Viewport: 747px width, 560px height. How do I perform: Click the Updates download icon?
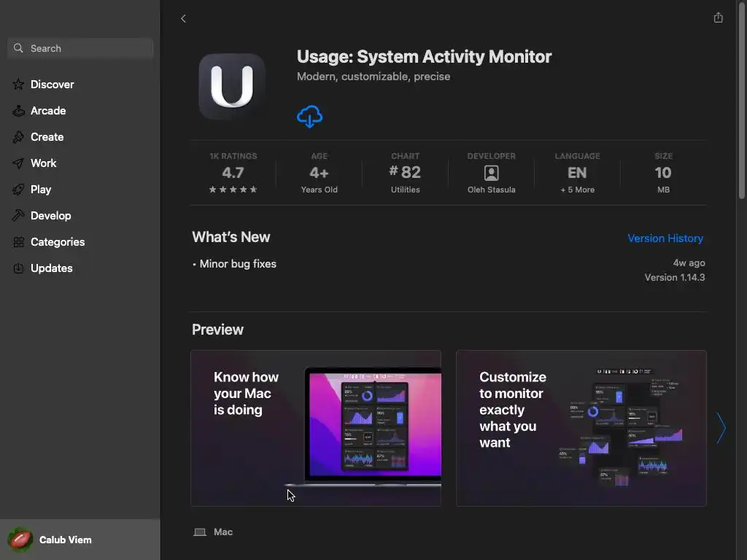tap(18, 268)
